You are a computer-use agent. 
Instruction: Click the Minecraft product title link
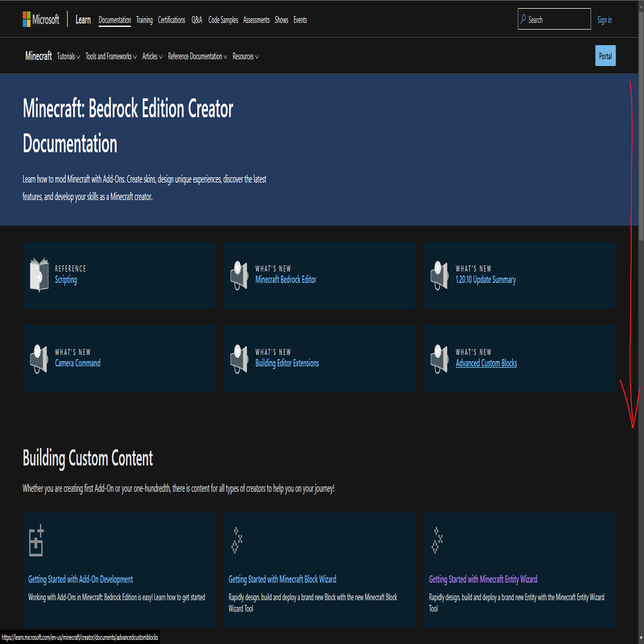tap(38, 55)
